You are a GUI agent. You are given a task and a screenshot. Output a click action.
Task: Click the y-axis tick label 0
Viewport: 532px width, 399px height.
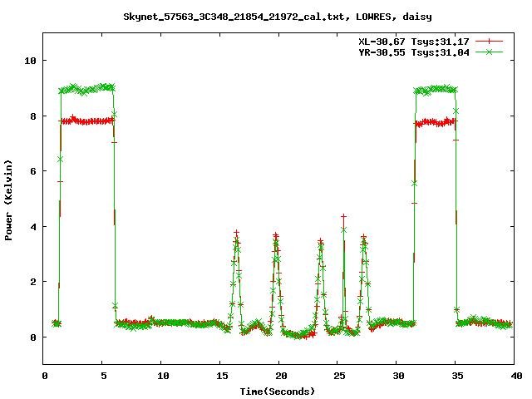coord(33,337)
